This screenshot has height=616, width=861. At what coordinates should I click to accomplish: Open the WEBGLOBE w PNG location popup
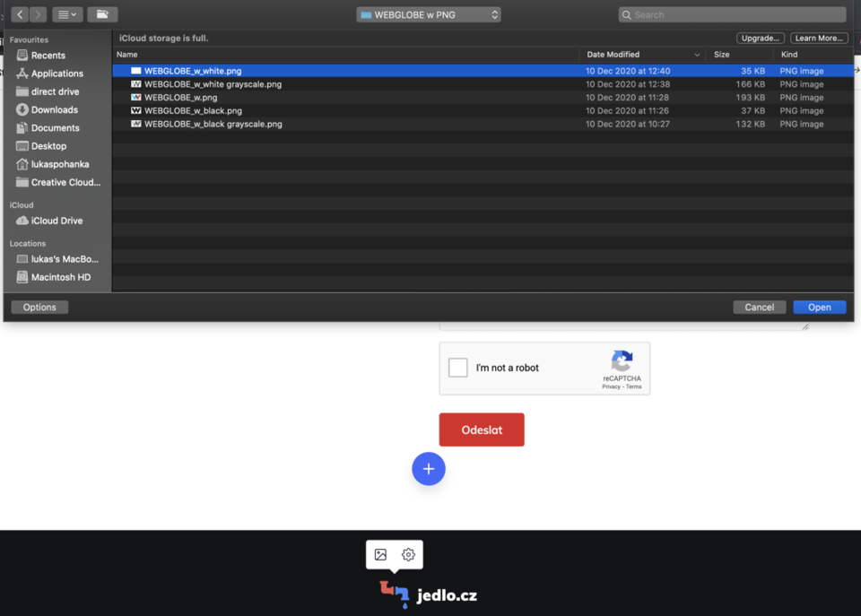[x=429, y=15]
